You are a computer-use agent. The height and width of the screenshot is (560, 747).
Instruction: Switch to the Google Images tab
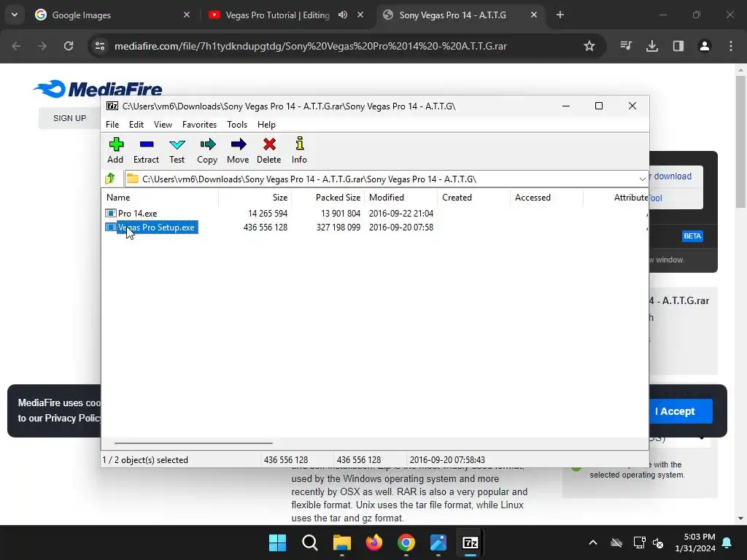click(112, 15)
